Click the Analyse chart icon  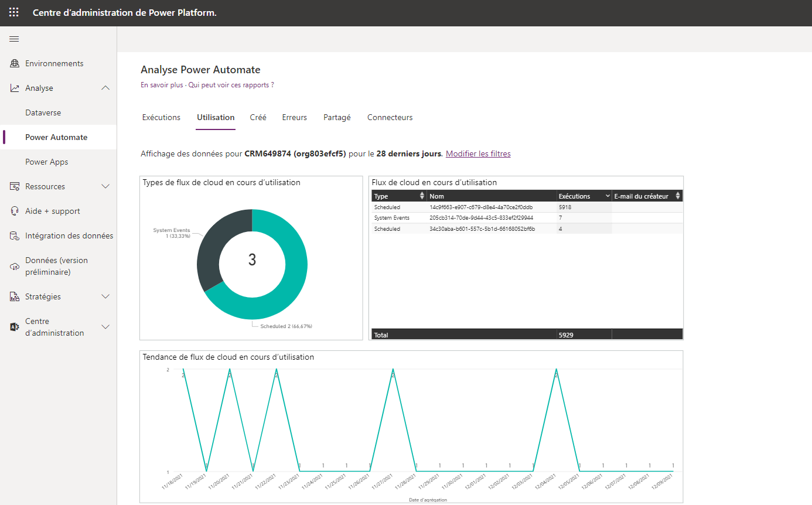[x=15, y=88]
